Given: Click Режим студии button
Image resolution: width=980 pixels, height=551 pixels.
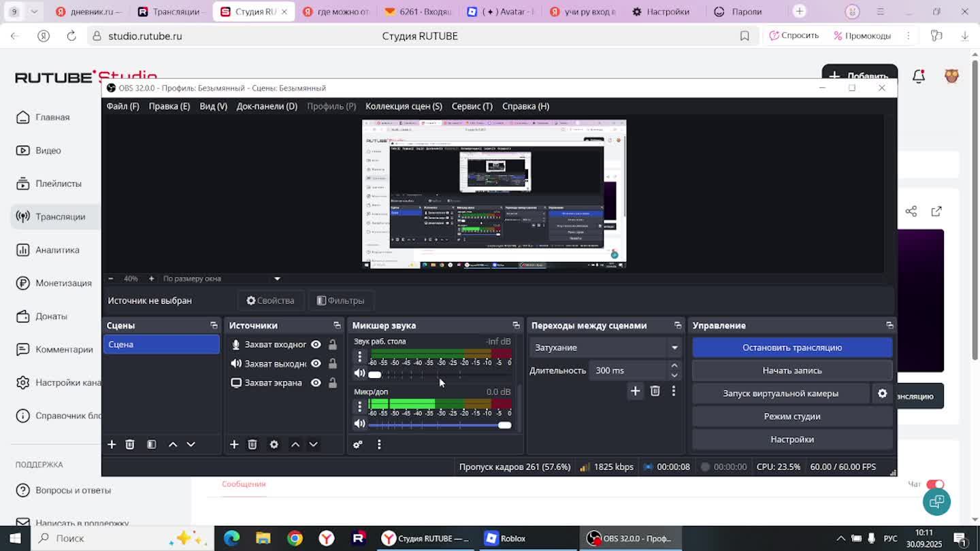Looking at the screenshot, I should coord(792,416).
